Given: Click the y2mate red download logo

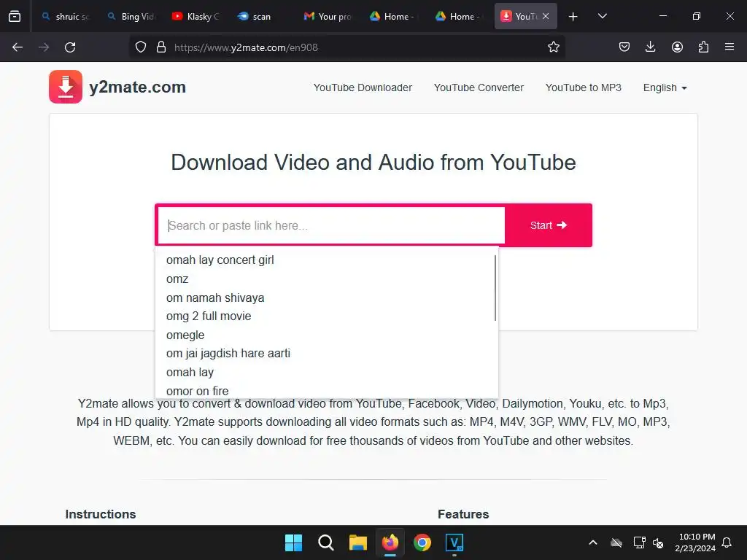Looking at the screenshot, I should [x=66, y=87].
